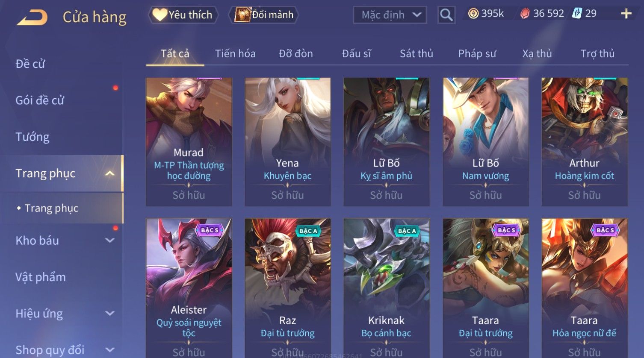Tap the gold coin 395k icon
This screenshot has width=644, height=358.
473,14
